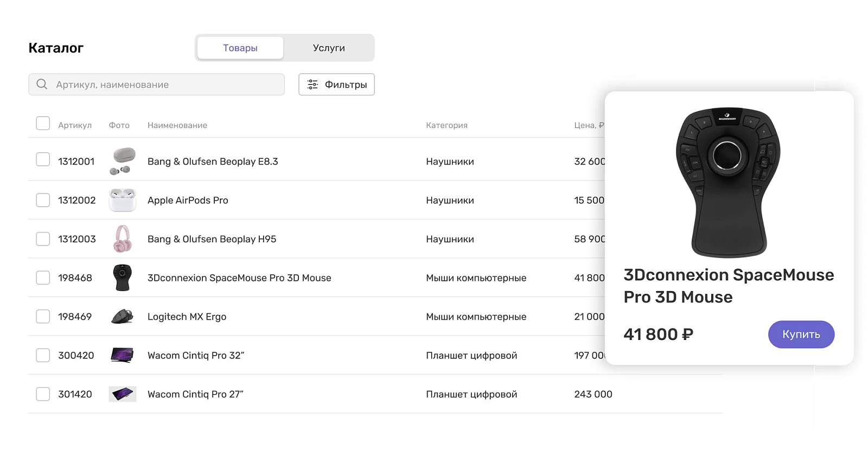This screenshot has height=457, width=868.
Task: Click the Logitech MX Ergo name
Action: point(187,317)
